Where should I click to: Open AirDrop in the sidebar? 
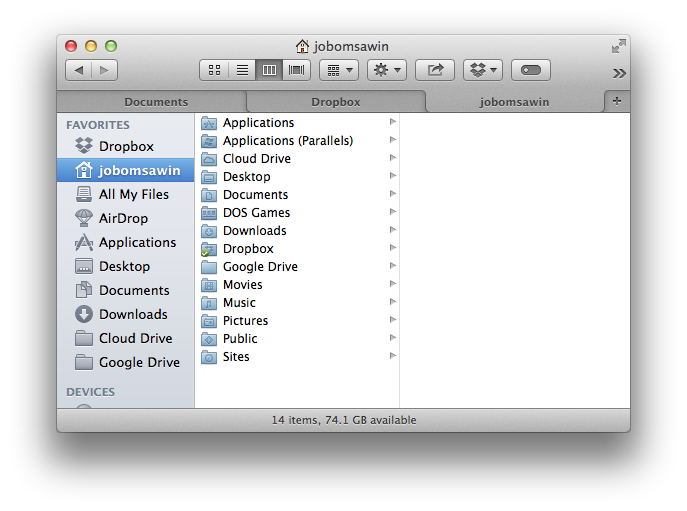pos(126,218)
